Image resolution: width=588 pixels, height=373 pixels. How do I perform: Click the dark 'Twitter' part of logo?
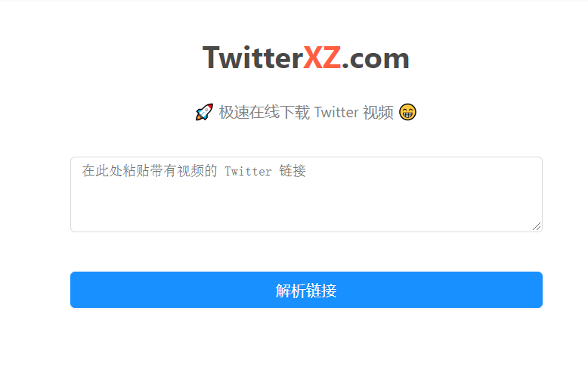(x=252, y=58)
